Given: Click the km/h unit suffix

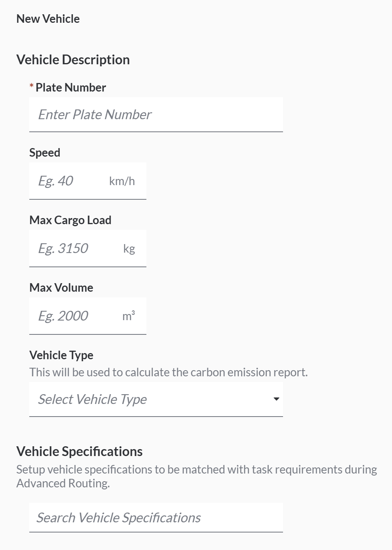Looking at the screenshot, I should click(122, 181).
